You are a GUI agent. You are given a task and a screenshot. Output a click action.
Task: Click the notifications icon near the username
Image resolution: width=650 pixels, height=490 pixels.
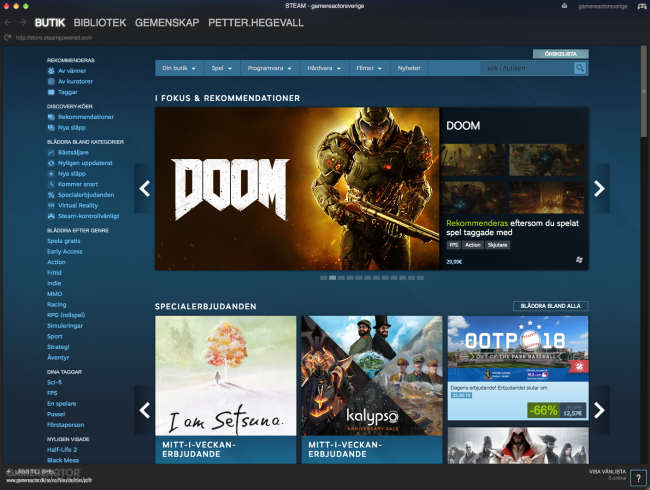pos(564,6)
